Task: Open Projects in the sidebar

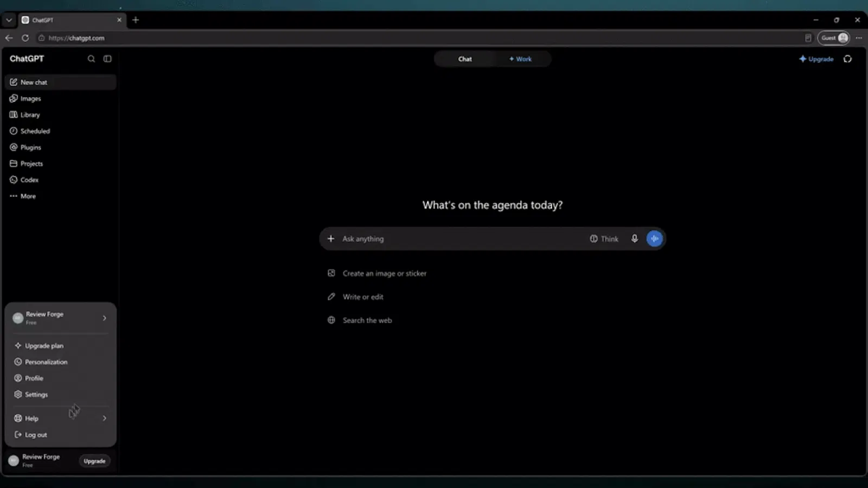Action: (x=60, y=164)
